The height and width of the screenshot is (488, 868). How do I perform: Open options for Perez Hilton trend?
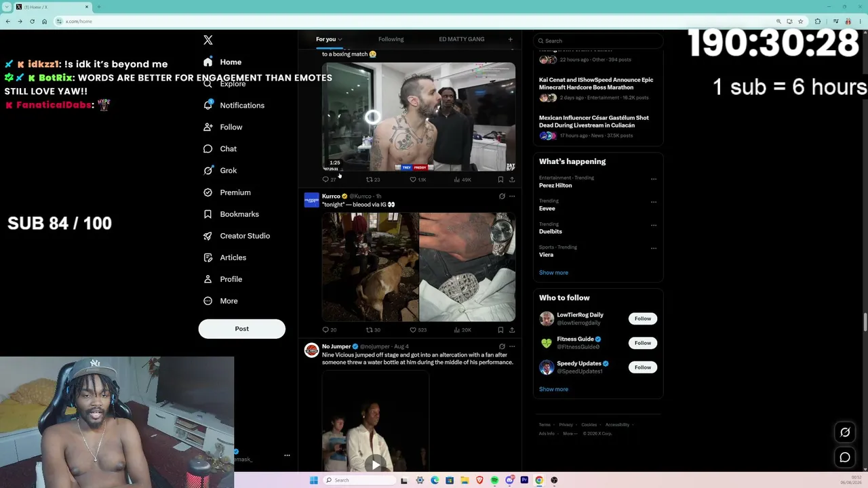pyautogui.click(x=654, y=179)
